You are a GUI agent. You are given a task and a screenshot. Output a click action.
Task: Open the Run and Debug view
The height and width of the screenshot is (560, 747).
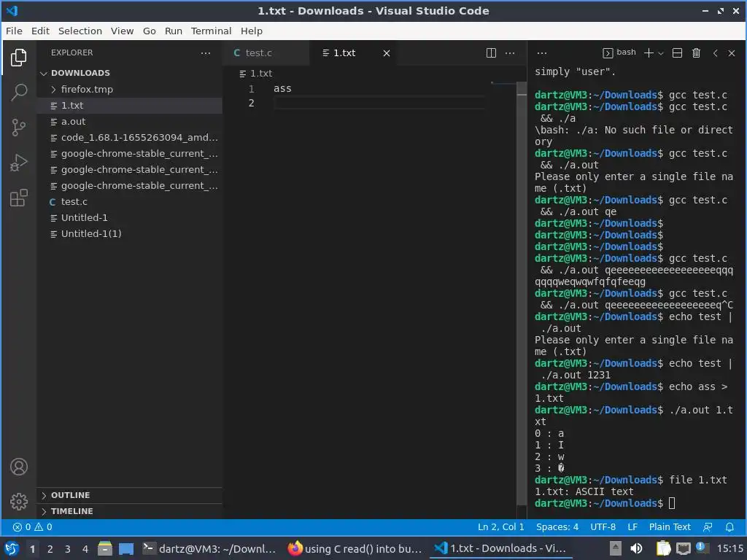[18, 163]
